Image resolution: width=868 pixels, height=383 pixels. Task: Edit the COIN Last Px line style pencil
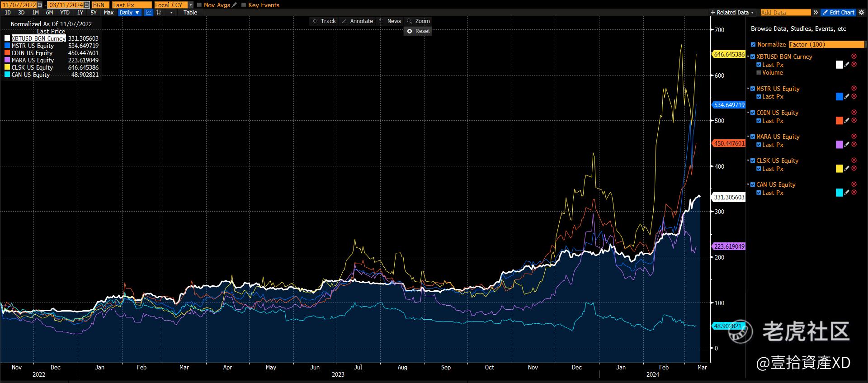click(x=847, y=121)
